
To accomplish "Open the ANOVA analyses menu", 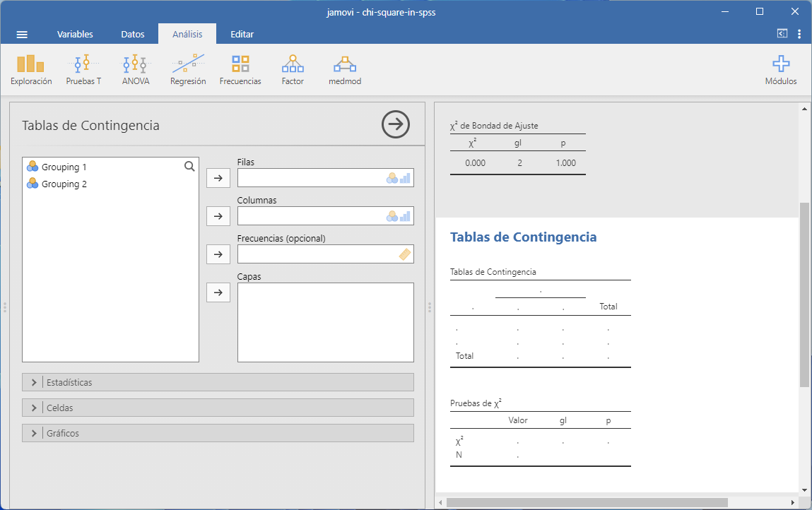I will pos(135,70).
